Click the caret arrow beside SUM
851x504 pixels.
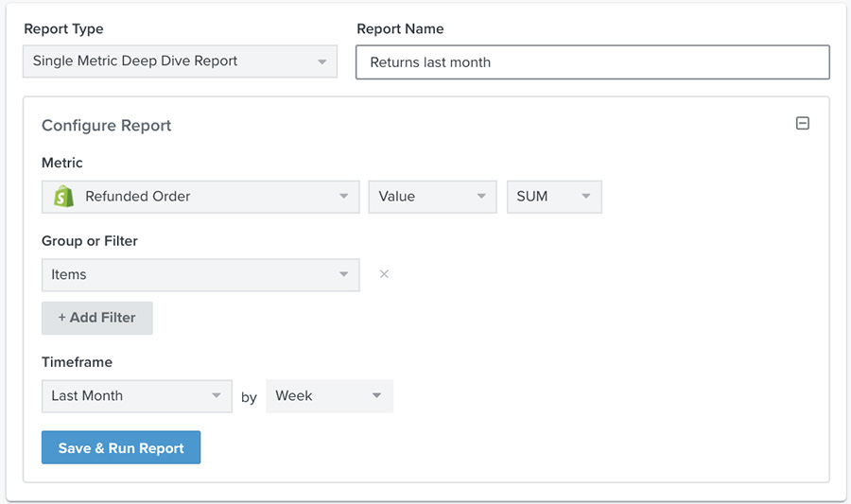pyautogui.click(x=586, y=197)
